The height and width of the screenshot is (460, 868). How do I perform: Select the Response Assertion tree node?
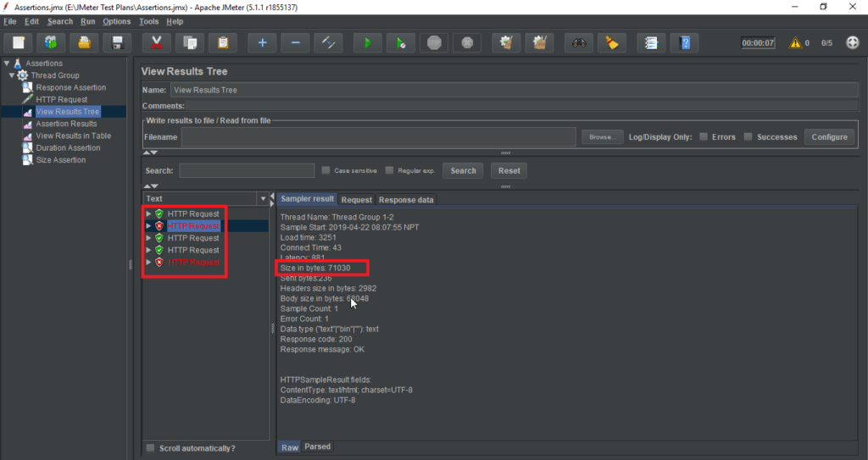coord(71,87)
